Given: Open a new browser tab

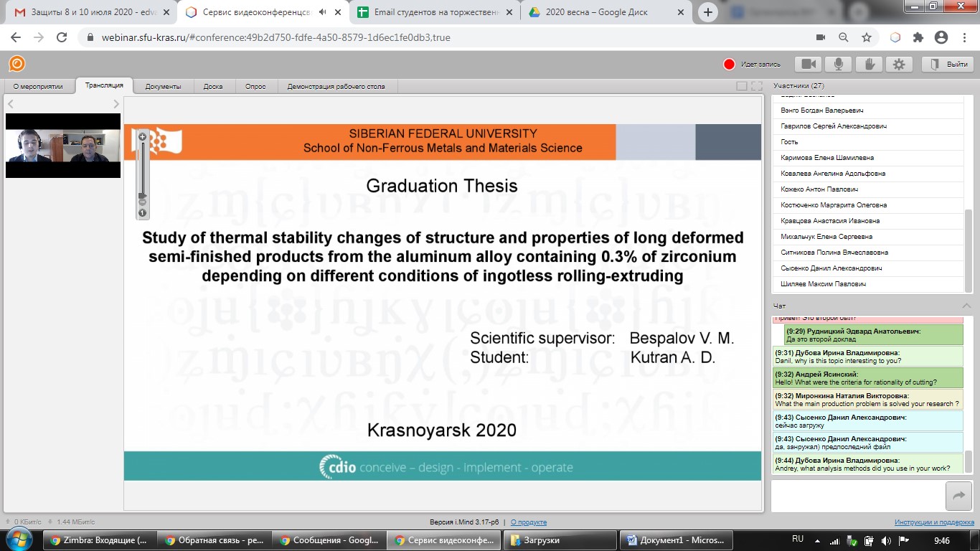Looking at the screenshot, I should point(708,12).
